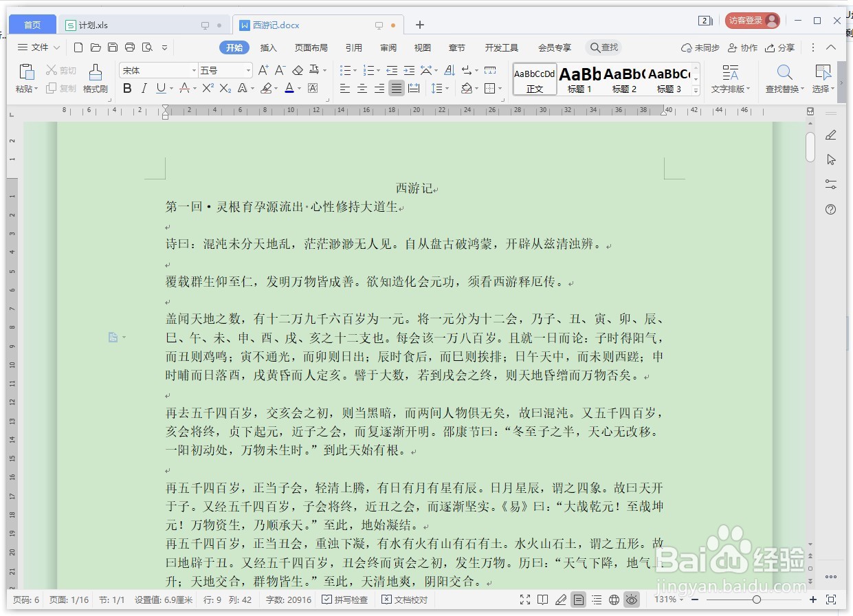Image resolution: width=853 pixels, height=616 pixels.
Task: Toggle Underline formatting
Action: pyautogui.click(x=161, y=88)
